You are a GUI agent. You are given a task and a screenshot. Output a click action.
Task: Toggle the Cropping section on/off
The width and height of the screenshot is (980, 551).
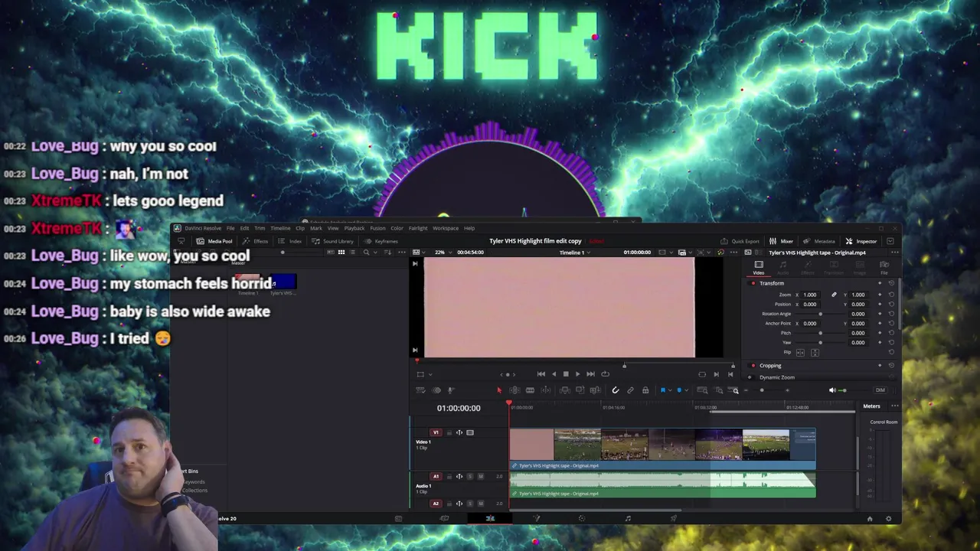[753, 366]
